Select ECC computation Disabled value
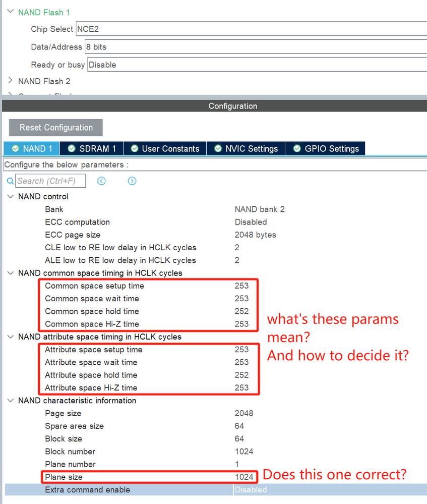The image size is (427, 504). click(x=251, y=222)
